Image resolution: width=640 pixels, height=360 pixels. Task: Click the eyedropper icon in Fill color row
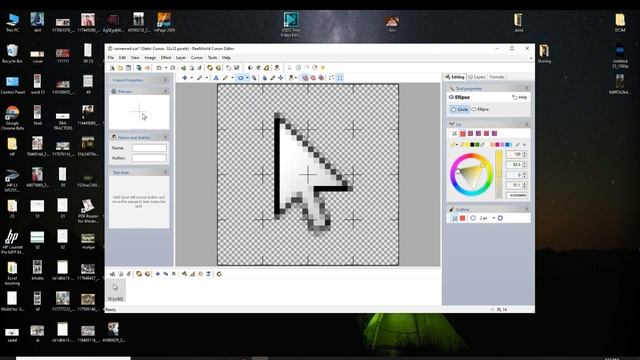tap(518, 144)
